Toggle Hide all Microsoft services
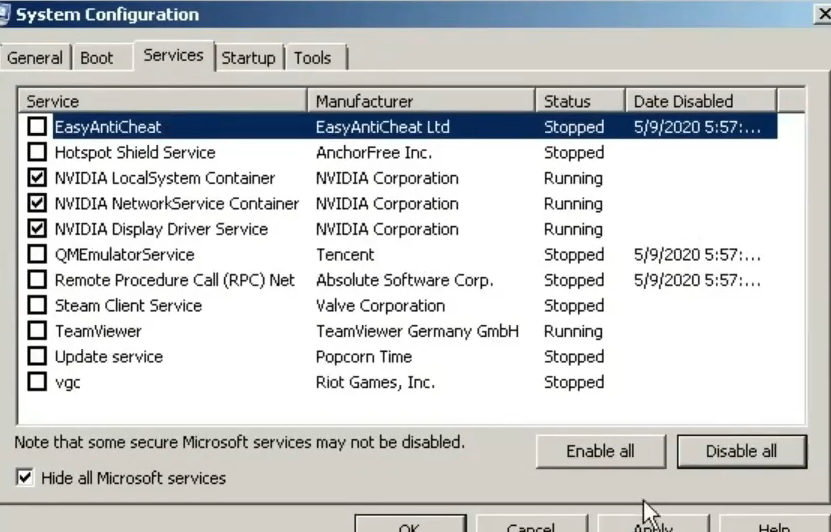Image resolution: width=831 pixels, height=532 pixels. (x=25, y=477)
